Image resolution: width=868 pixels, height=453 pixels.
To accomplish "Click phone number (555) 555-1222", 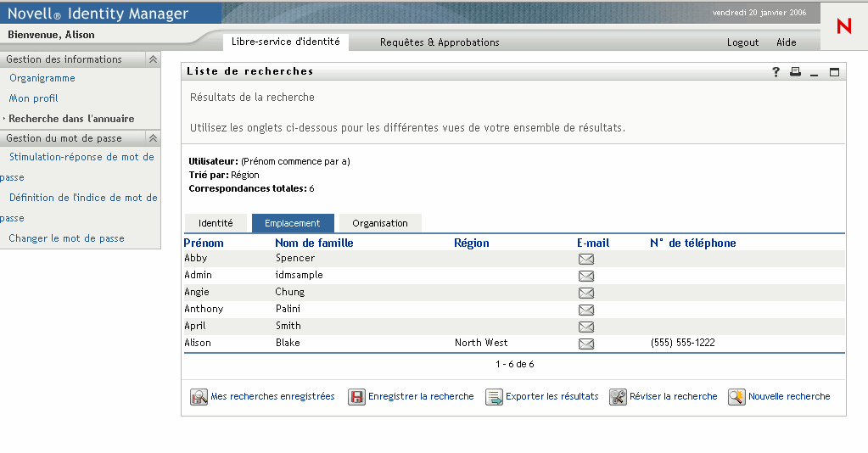I will click(x=682, y=343).
